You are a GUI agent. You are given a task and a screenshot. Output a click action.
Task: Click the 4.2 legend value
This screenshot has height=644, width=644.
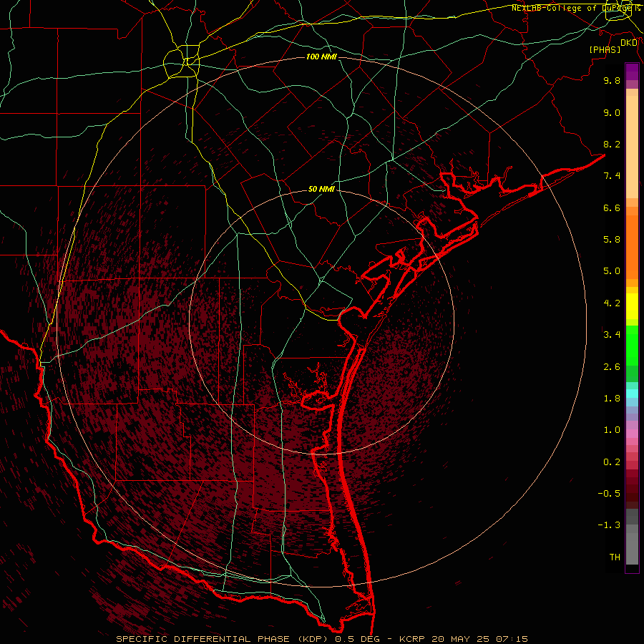(612, 303)
